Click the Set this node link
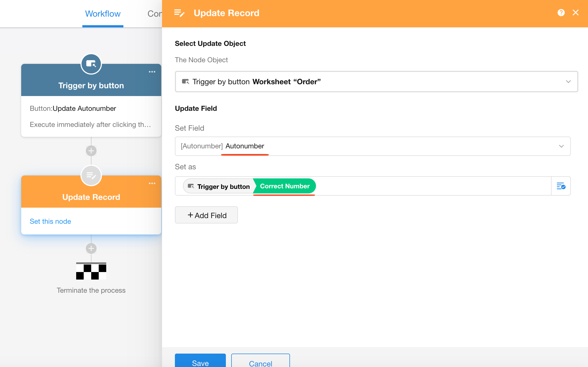Image resolution: width=588 pixels, height=367 pixels. [x=50, y=221]
